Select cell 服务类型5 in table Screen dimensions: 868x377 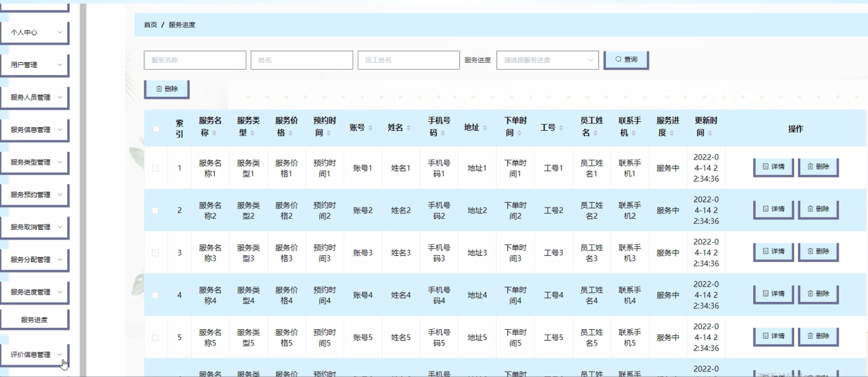(248, 338)
